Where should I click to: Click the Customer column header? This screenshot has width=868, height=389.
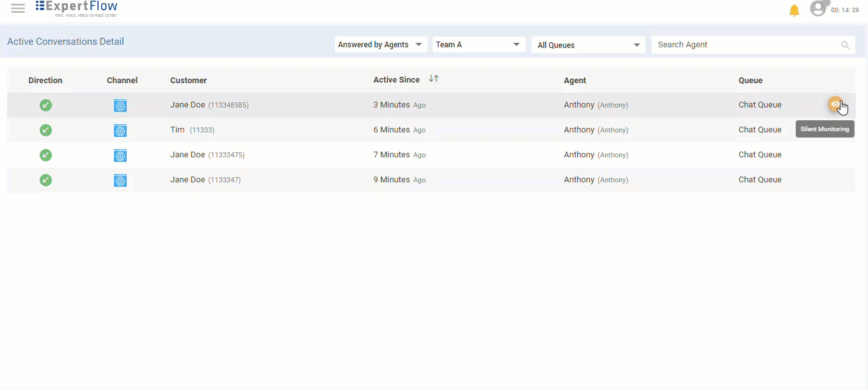coord(188,81)
